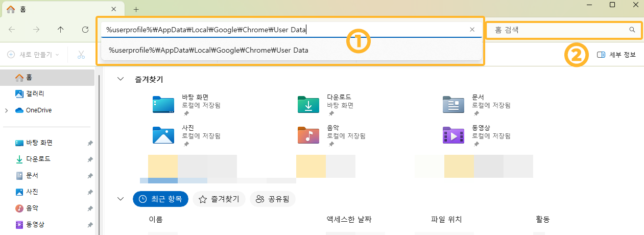Viewport: 644px width, 235px height.
Task: Click the Forward navigation arrow
Action: pos(36,30)
